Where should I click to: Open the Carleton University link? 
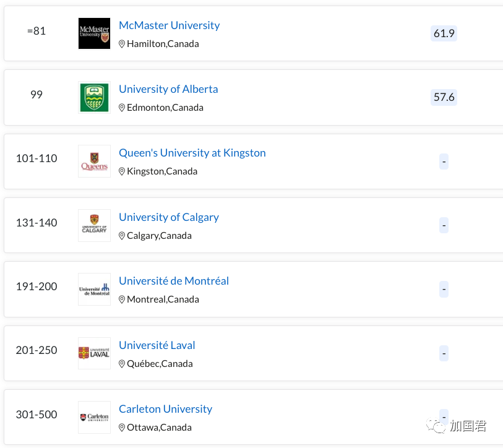click(166, 409)
